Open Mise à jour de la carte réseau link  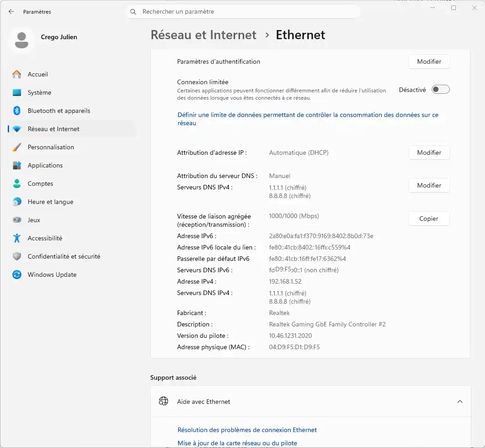click(237, 443)
